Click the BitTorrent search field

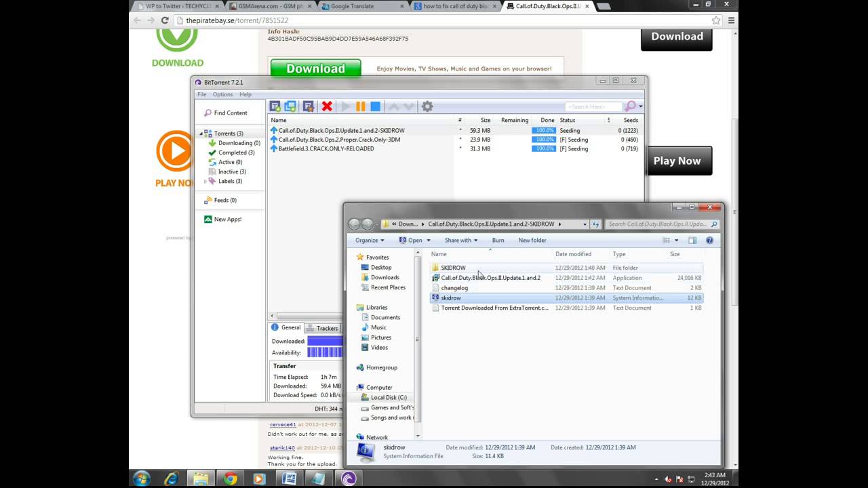(x=593, y=106)
